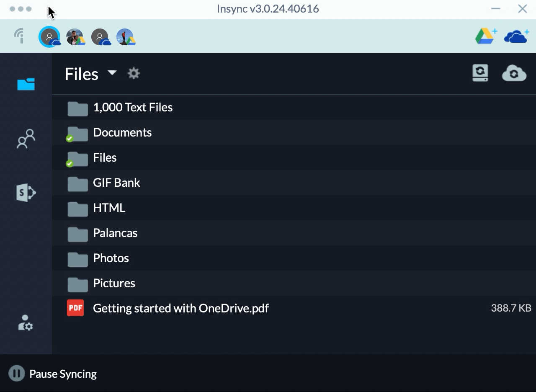This screenshot has height=392, width=536.
Task: Open the Files view in sidebar
Action: pos(26,84)
